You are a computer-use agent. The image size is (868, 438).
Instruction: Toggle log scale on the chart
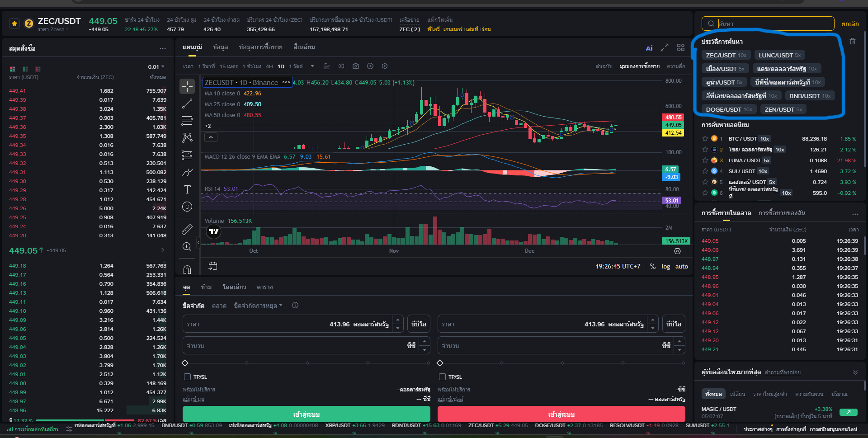[665, 267]
